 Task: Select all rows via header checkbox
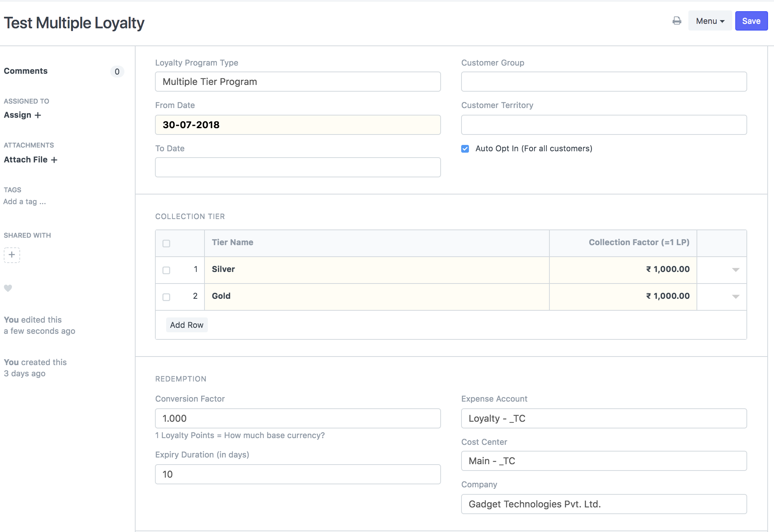coord(166,243)
